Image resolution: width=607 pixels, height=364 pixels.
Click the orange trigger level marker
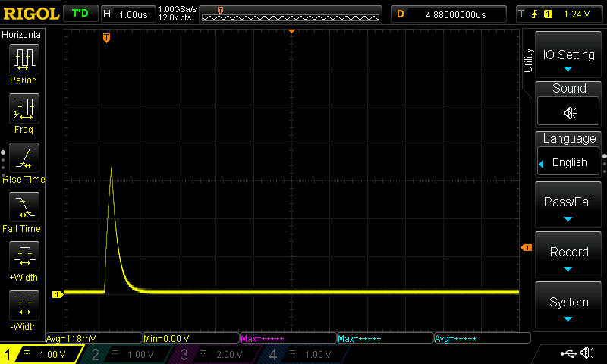pos(526,248)
